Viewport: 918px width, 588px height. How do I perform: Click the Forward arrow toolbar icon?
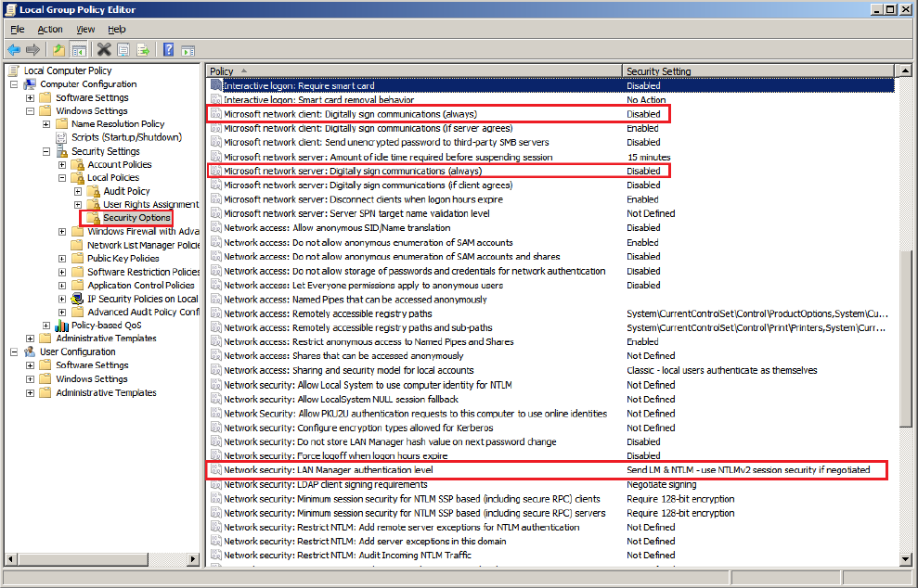coord(33,50)
